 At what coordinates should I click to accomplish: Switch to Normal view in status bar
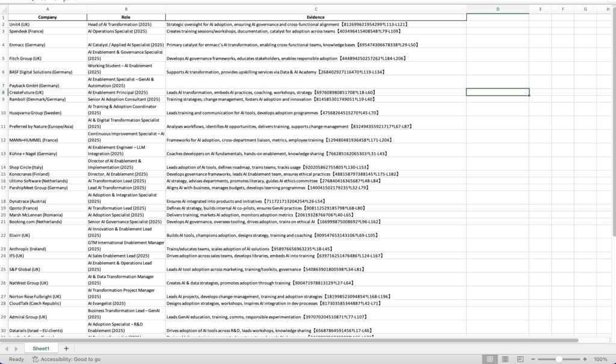(490, 359)
